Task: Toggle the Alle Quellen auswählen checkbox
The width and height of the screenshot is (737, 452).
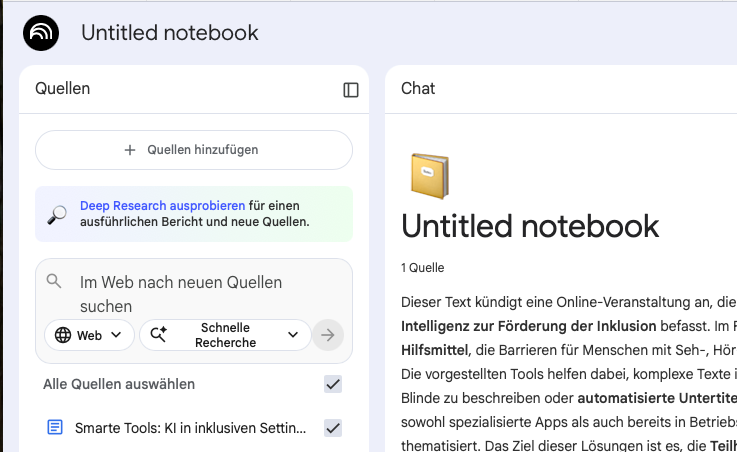Action: pos(333,384)
